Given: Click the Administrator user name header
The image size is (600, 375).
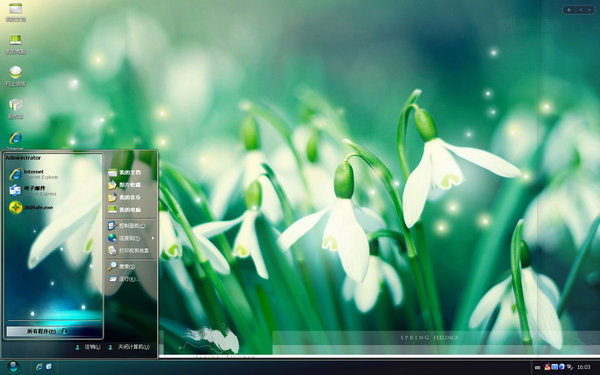Looking at the screenshot, I should (23, 158).
